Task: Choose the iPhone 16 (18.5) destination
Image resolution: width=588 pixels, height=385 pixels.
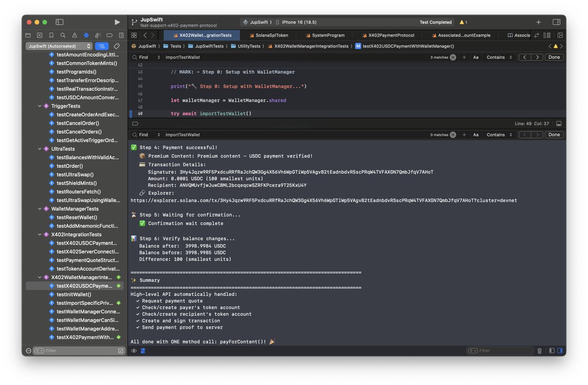Action: tap(295, 22)
